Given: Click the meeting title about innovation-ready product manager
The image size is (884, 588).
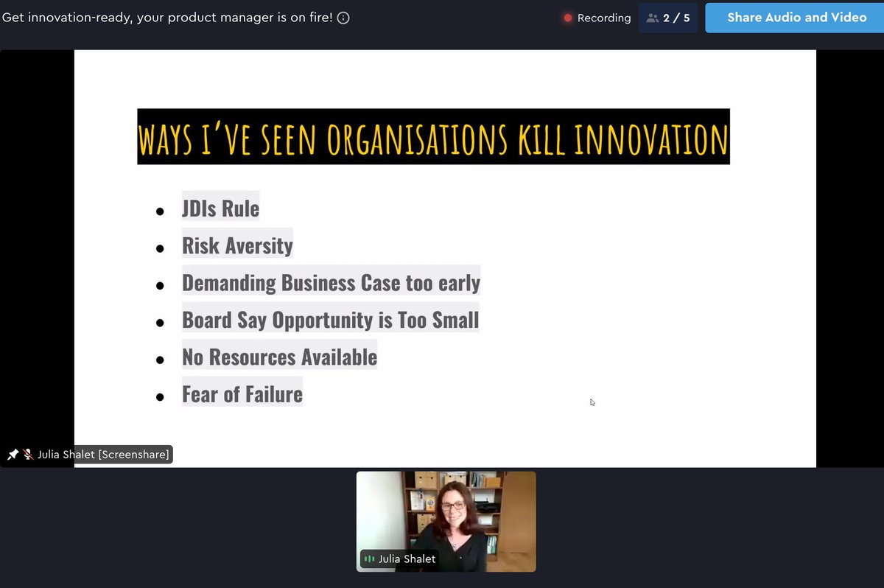Looking at the screenshot, I should pos(169,17).
